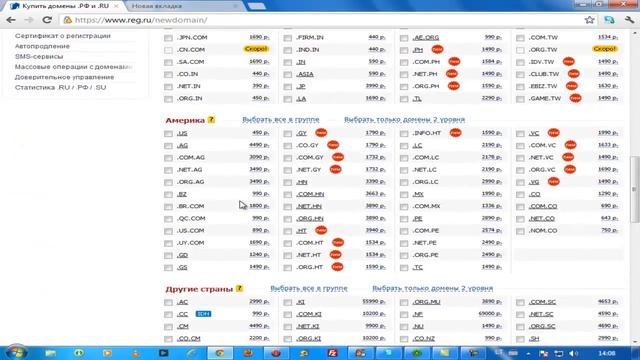Reload the reg.ru page

[x=47, y=20]
